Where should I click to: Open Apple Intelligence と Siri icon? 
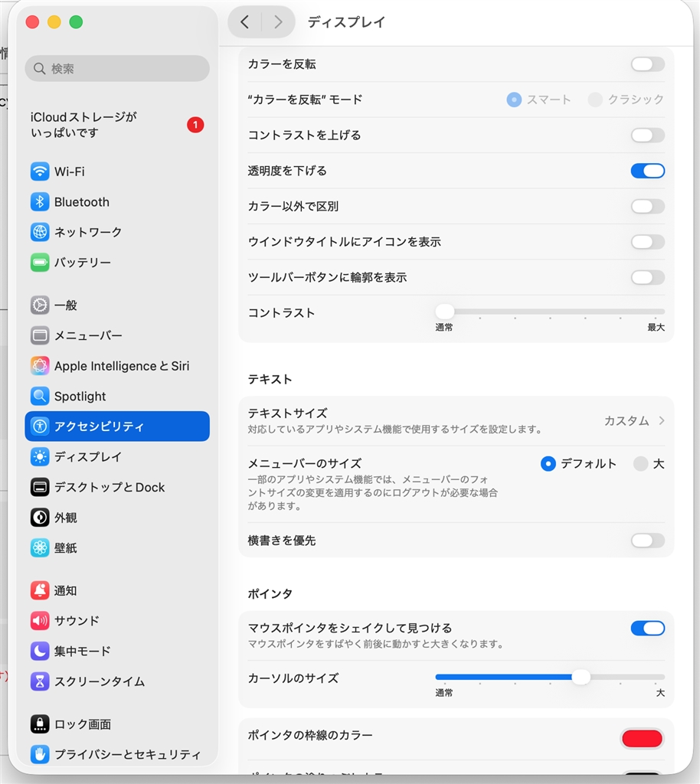40,366
